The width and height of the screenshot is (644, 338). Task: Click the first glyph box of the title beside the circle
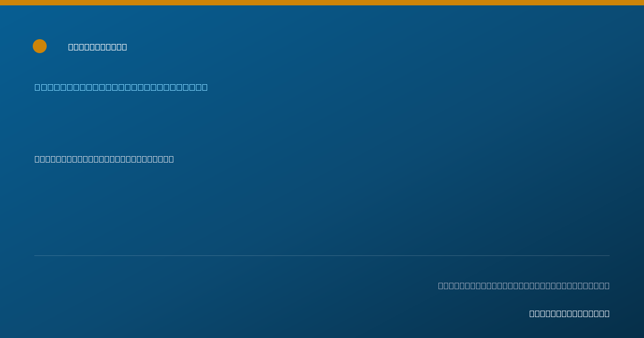[71, 47]
